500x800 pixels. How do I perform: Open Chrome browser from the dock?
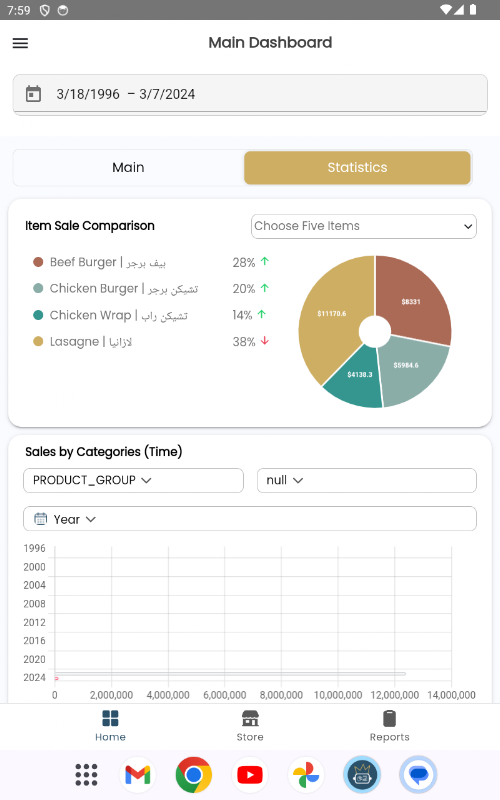193,775
